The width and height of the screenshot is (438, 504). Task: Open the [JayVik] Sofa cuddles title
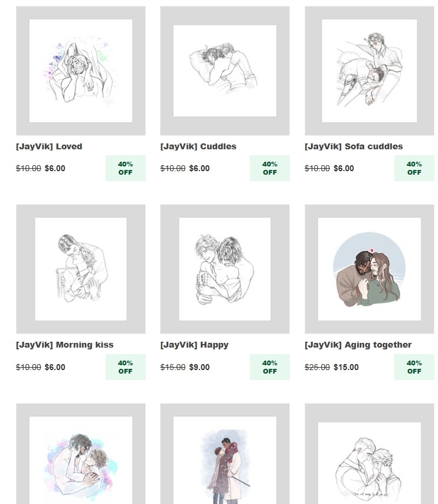pyautogui.click(x=354, y=146)
